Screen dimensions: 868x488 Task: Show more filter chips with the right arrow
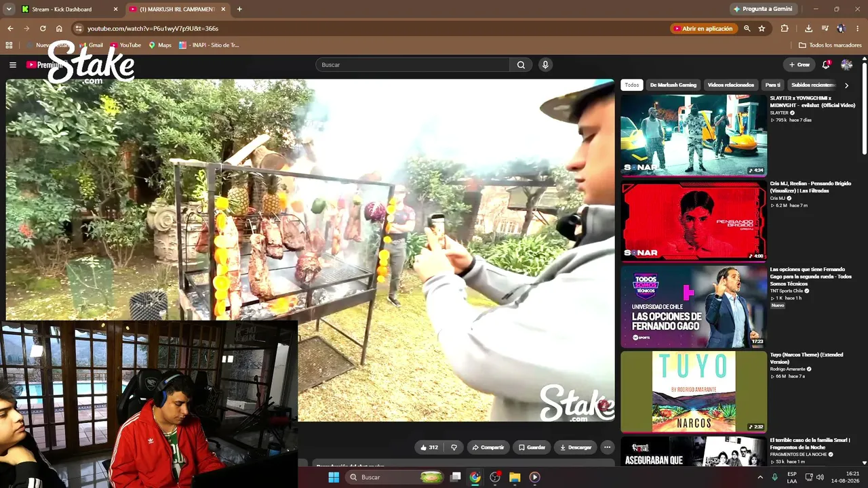(846, 85)
